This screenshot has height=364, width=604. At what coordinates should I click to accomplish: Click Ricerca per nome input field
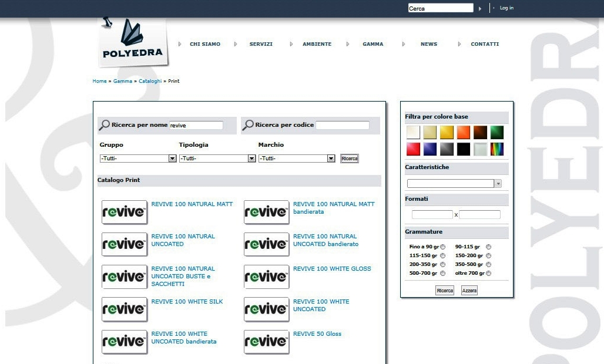[196, 126]
